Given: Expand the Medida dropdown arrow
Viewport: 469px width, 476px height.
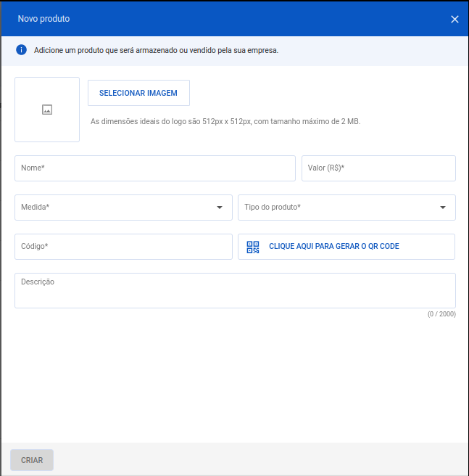Looking at the screenshot, I should tap(220, 208).
